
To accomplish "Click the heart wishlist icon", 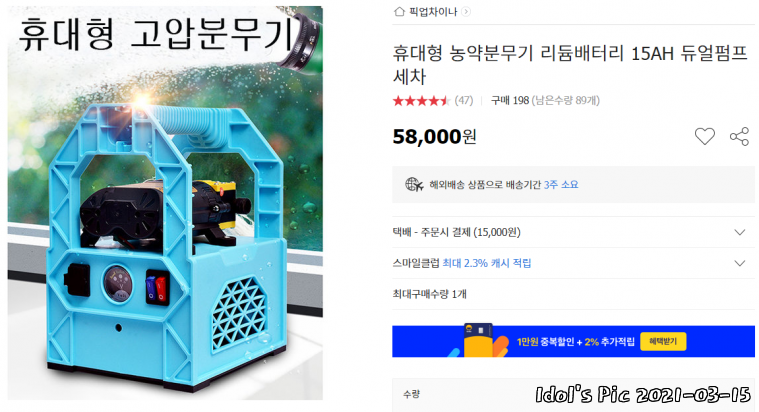I will pos(704,137).
